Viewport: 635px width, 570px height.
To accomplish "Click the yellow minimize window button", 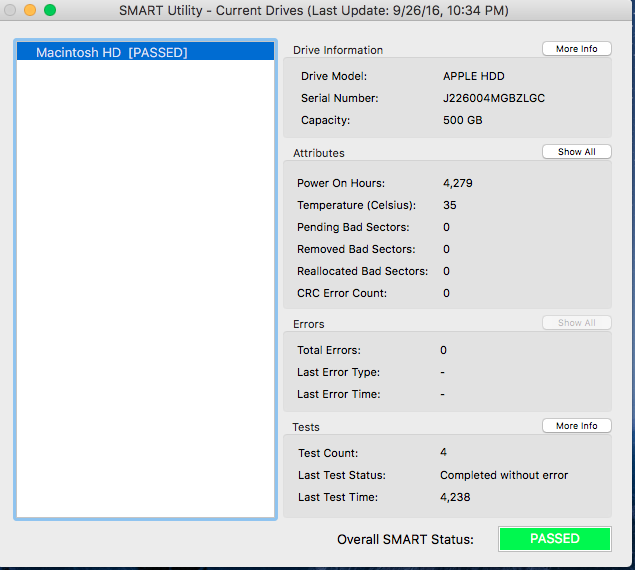I will (30, 10).
